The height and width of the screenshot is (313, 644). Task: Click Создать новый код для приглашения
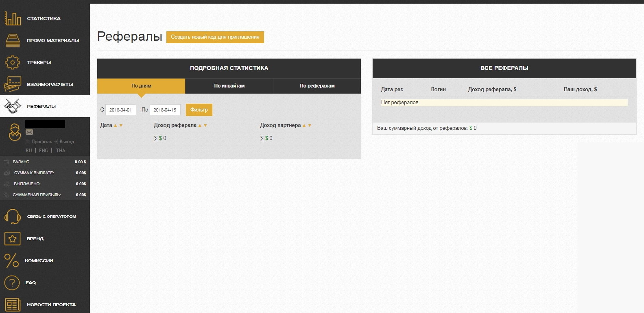click(x=215, y=37)
